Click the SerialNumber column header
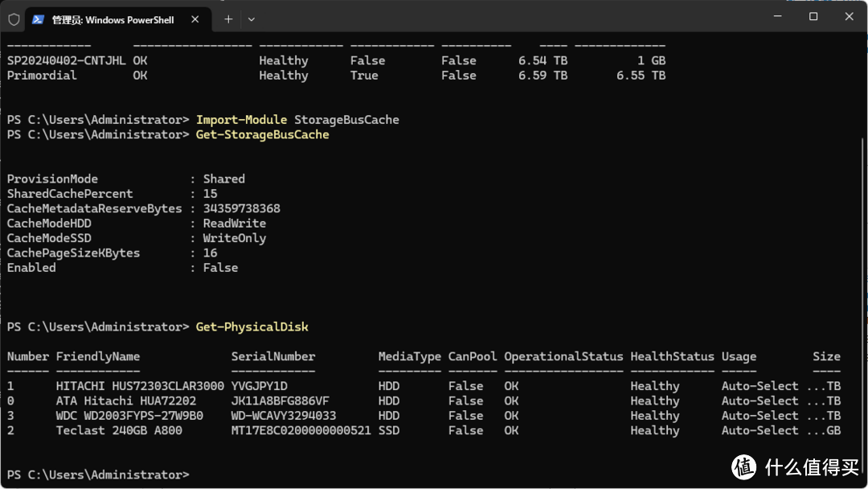The width and height of the screenshot is (868, 489). (273, 356)
